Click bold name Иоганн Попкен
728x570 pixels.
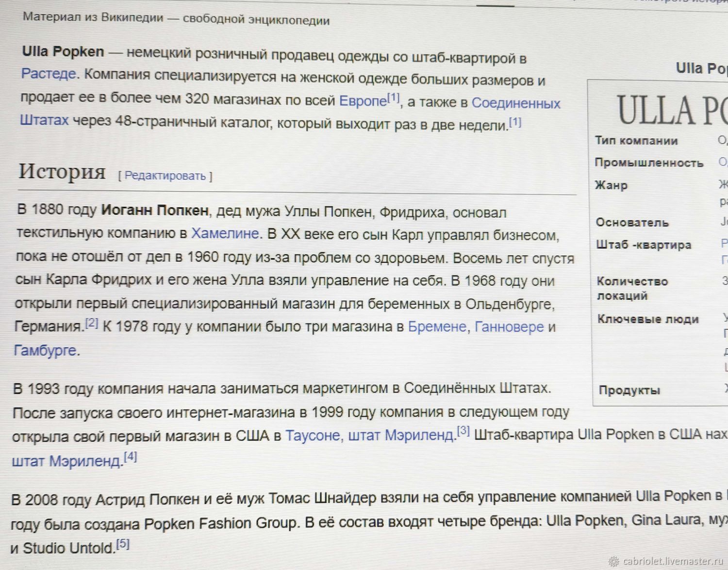point(155,211)
